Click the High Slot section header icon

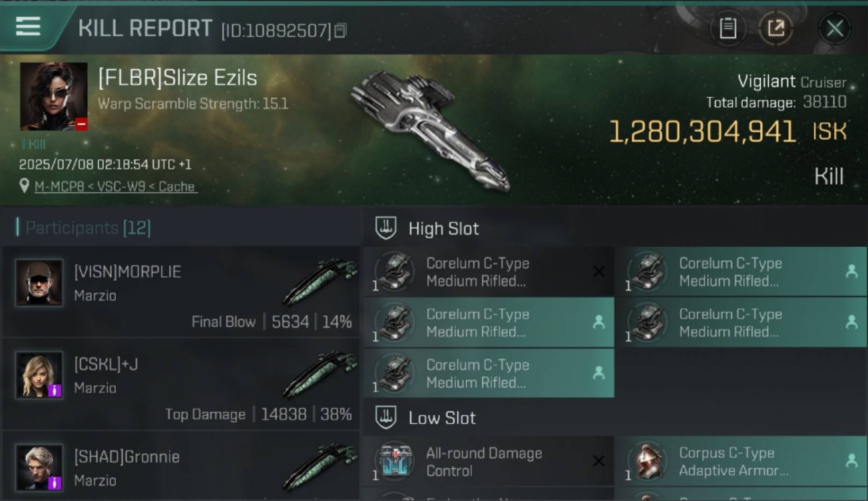386,228
